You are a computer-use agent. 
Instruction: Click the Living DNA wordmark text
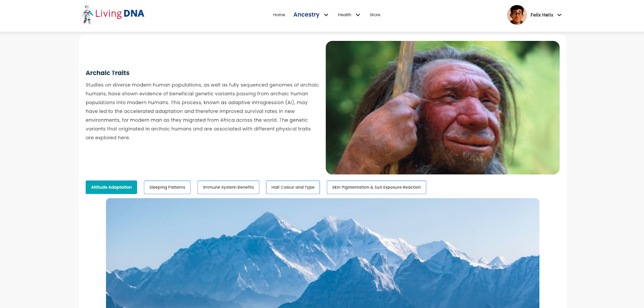[120, 14]
